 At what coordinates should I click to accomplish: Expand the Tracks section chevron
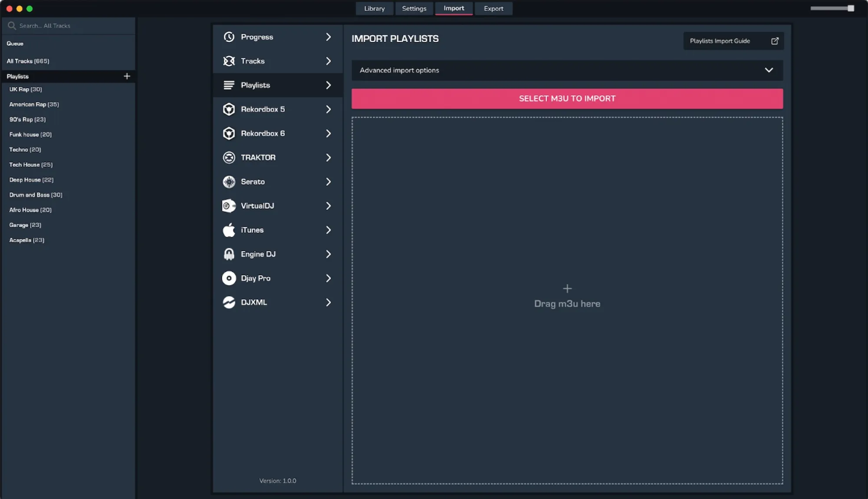[x=328, y=61]
